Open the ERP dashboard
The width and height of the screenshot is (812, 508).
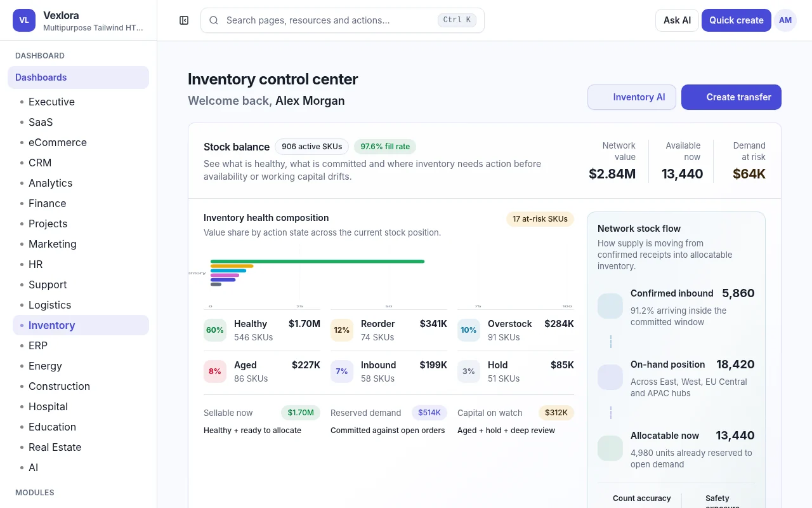81,345
